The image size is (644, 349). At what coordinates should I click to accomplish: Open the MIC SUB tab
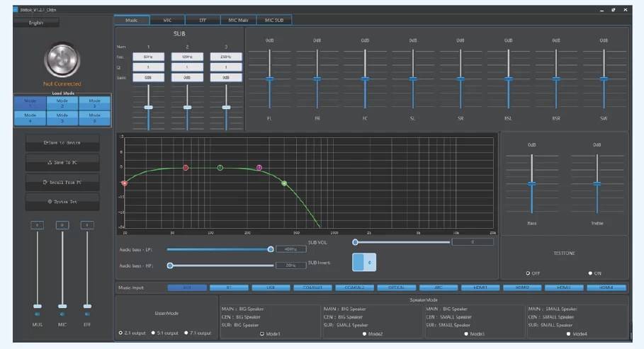[x=274, y=20]
